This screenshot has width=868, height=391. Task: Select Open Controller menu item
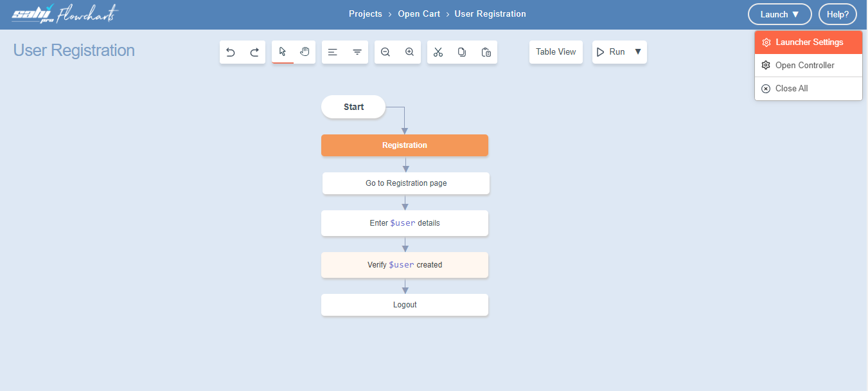point(804,66)
